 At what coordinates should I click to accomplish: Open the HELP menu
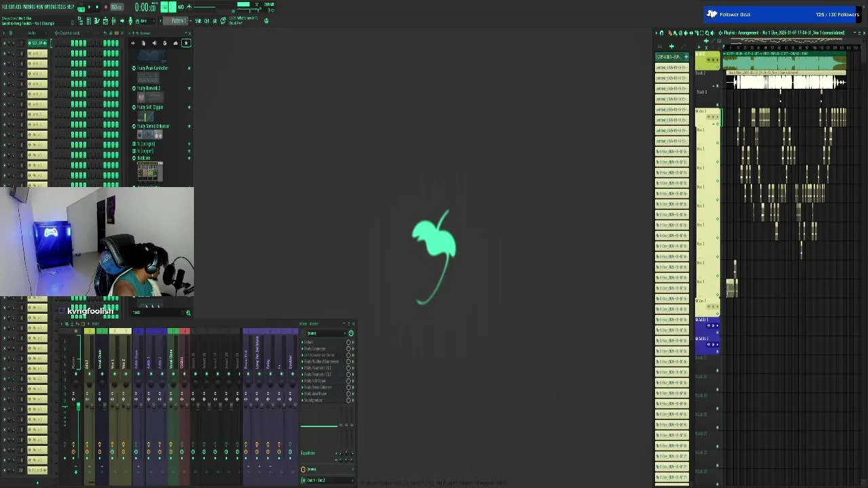tap(71, 7)
